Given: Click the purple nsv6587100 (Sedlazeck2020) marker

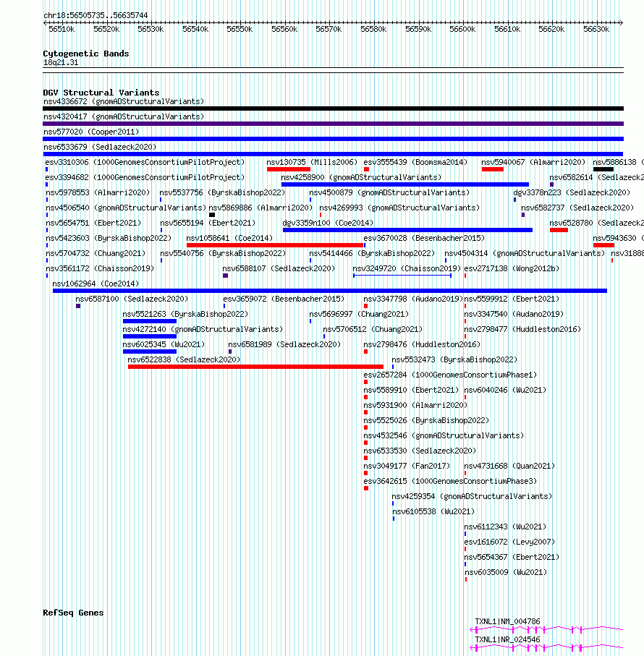Looking at the screenshot, I should tap(78, 306).
